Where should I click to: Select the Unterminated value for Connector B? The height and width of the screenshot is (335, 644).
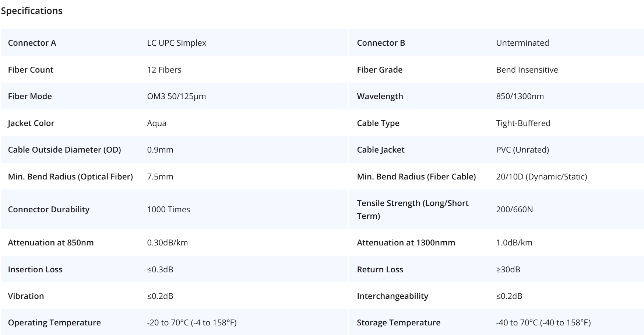pyautogui.click(x=522, y=43)
